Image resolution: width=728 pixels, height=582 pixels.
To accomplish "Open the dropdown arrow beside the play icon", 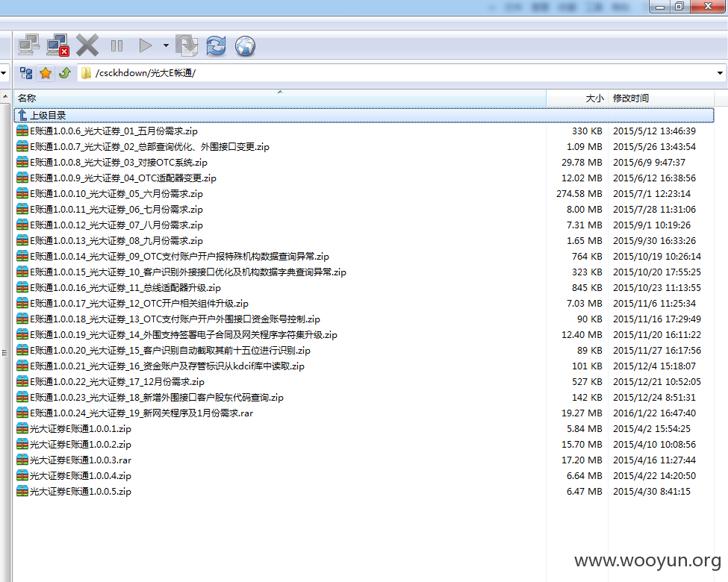I will coord(166,46).
